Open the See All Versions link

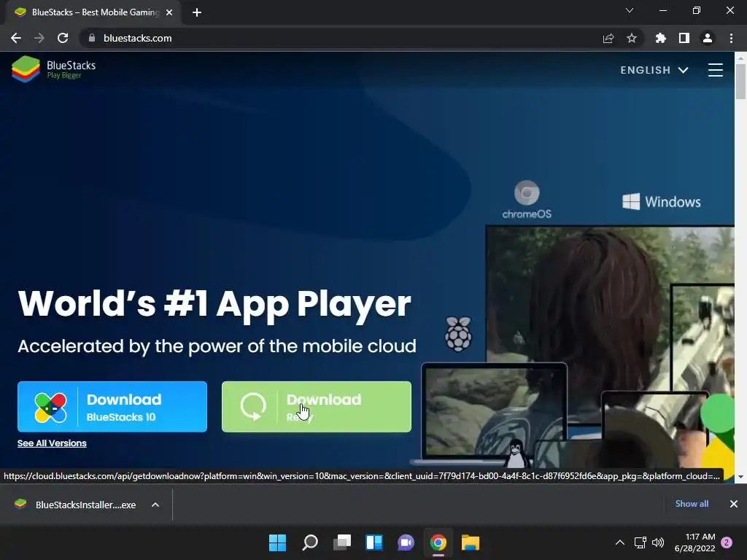coord(52,443)
